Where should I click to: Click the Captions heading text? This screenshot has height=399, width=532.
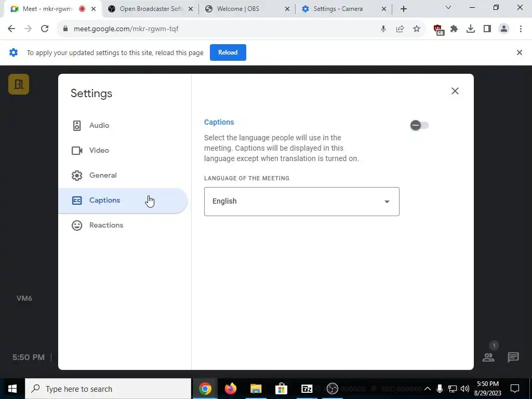(219, 122)
